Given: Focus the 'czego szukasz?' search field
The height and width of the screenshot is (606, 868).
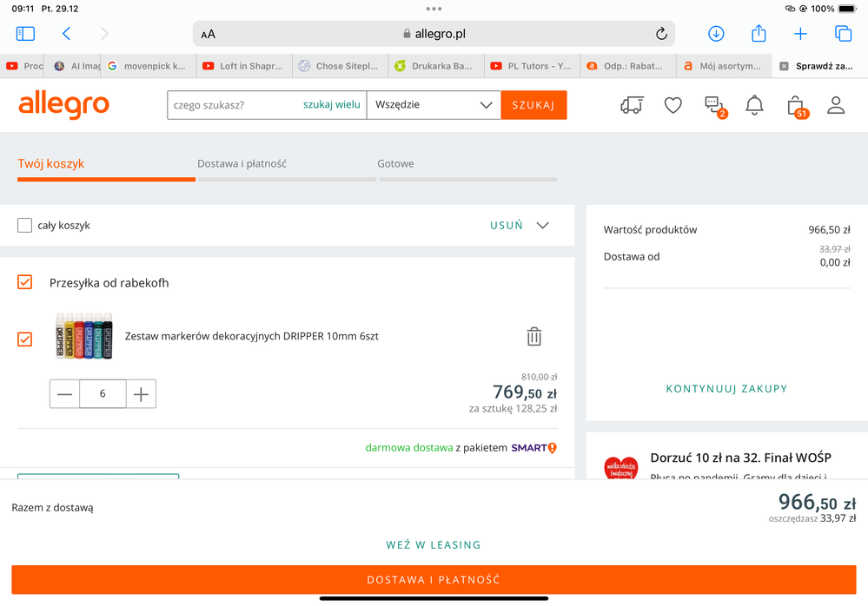Looking at the screenshot, I should click(235, 104).
